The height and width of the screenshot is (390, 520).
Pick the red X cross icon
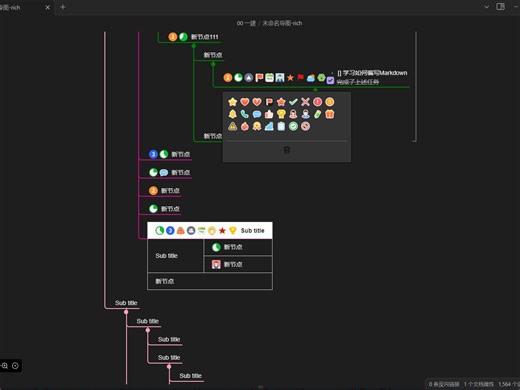[x=305, y=102]
